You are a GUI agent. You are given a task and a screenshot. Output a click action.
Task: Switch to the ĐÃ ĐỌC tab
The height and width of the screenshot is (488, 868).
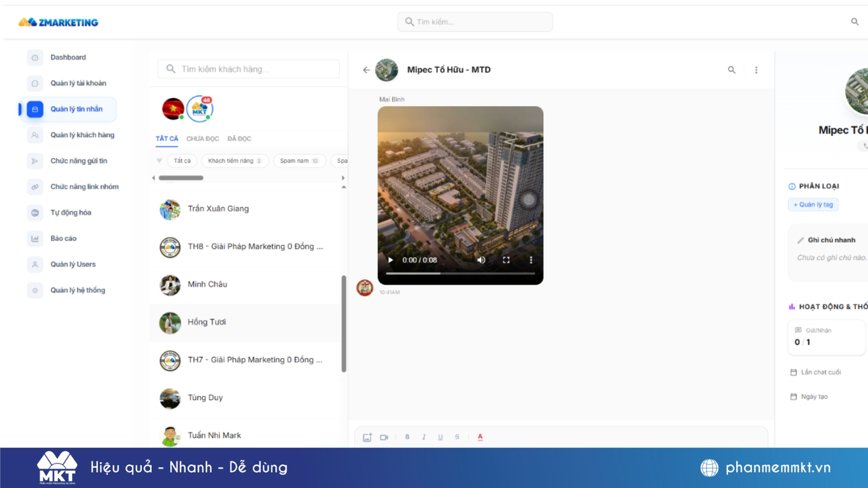(x=240, y=138)
